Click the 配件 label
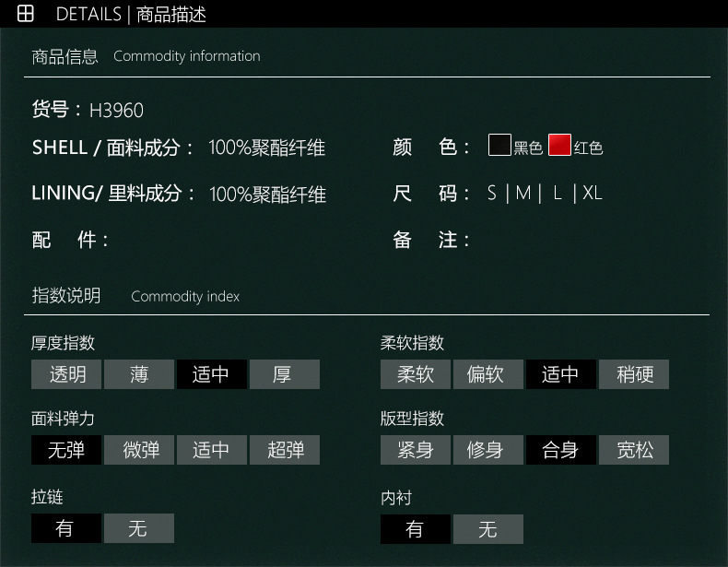Image resolution: width=728 pixels, height=567 pixels. tap(70, 240)
